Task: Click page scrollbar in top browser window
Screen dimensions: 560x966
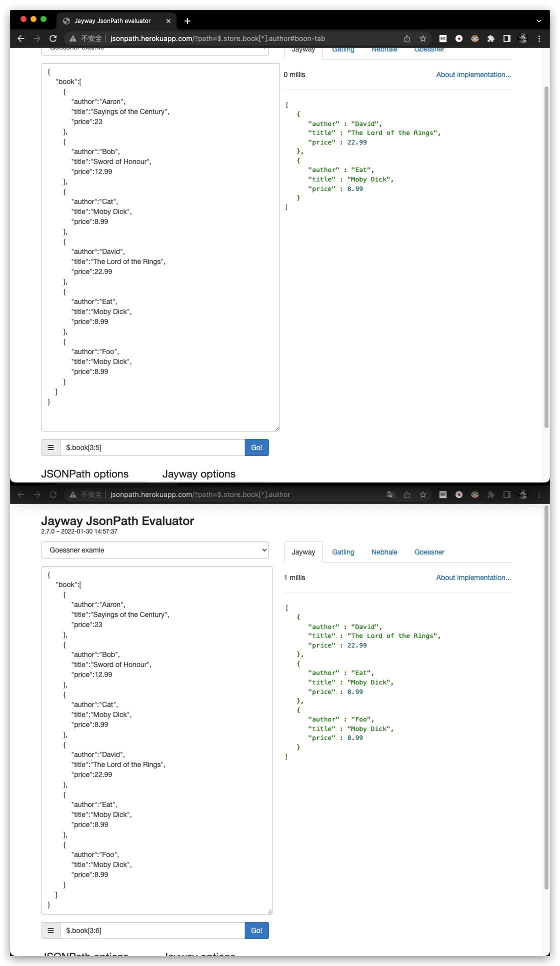Action: click(546, 257)
